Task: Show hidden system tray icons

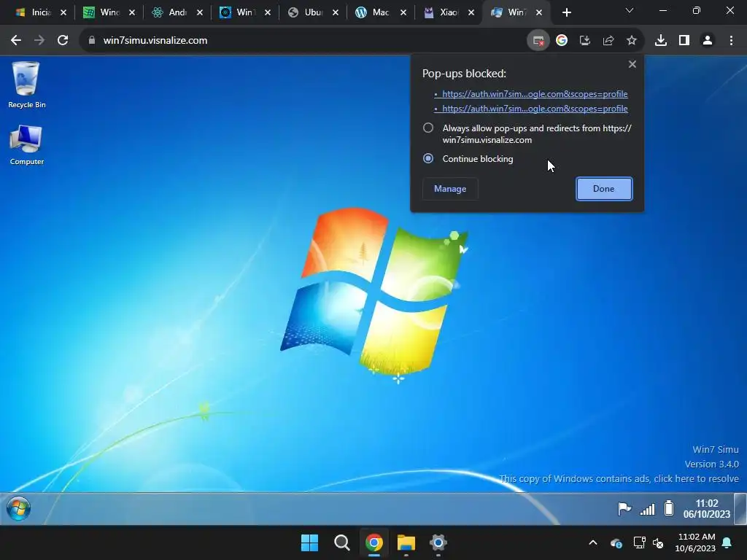Action: 593,542
